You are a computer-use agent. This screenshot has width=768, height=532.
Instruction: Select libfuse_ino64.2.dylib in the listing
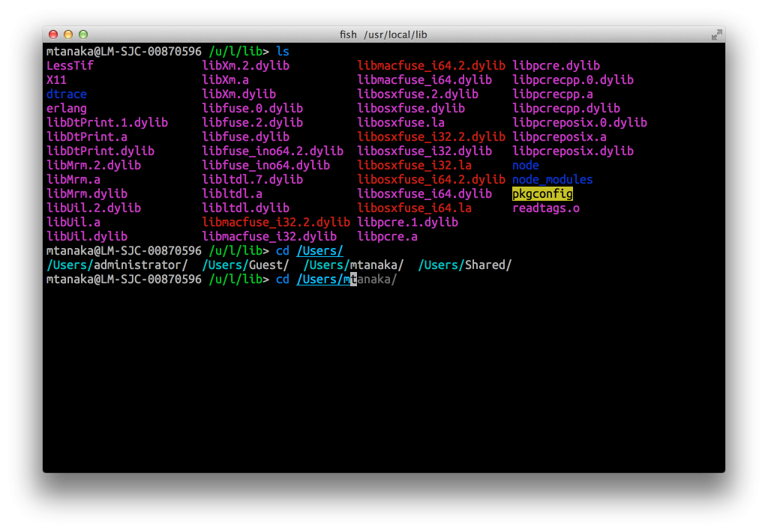pyautogui.click(x=273, y=151)
